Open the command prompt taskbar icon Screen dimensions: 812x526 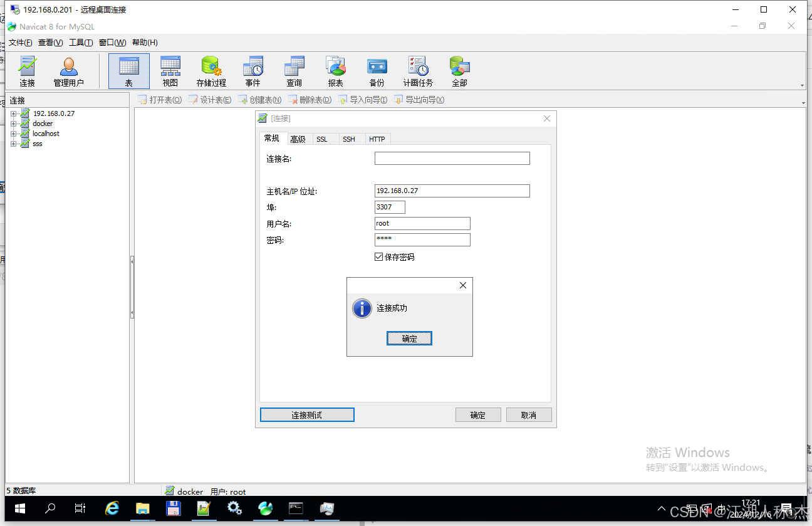tap(296, 508)
